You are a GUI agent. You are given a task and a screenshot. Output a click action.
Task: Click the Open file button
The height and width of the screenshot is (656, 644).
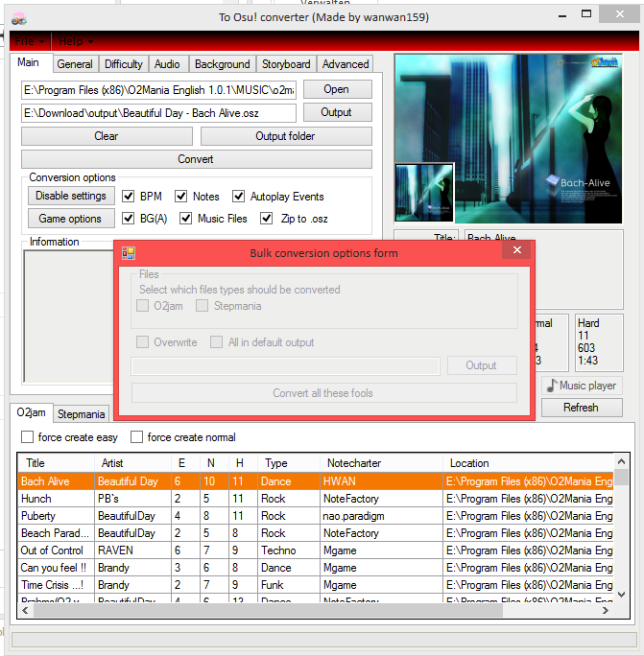(x=337, y=89)
